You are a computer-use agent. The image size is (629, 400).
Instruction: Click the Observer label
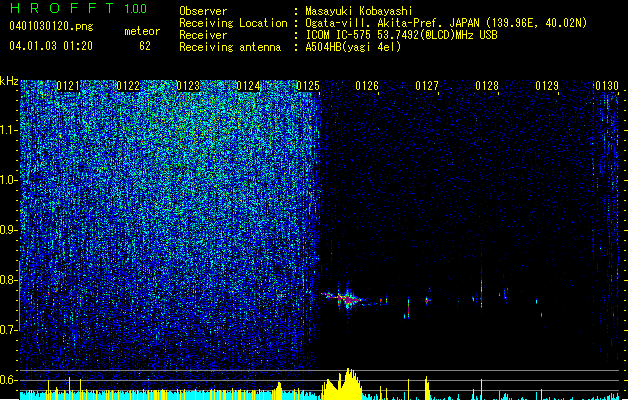(203, 11)
